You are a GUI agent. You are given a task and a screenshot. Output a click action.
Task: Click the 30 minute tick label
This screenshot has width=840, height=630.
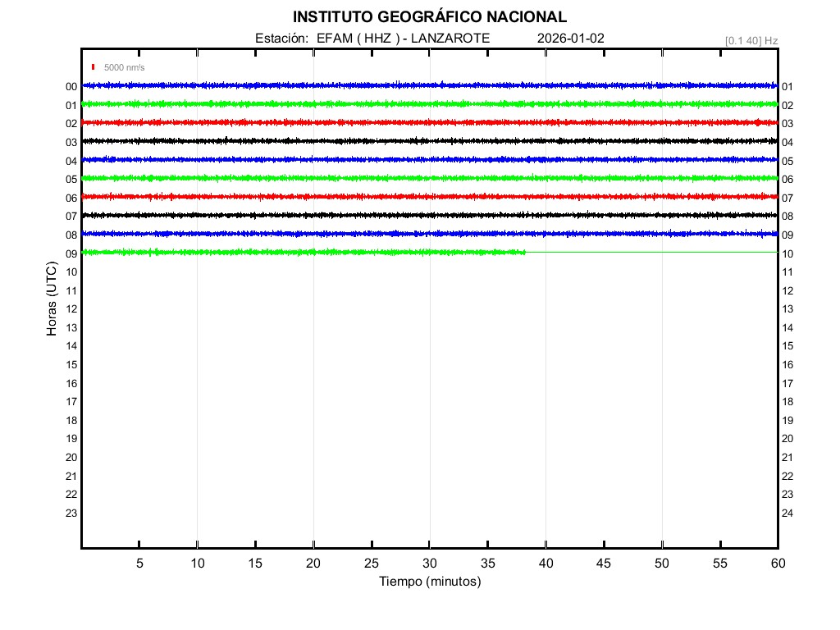click(x=429, y=564)
